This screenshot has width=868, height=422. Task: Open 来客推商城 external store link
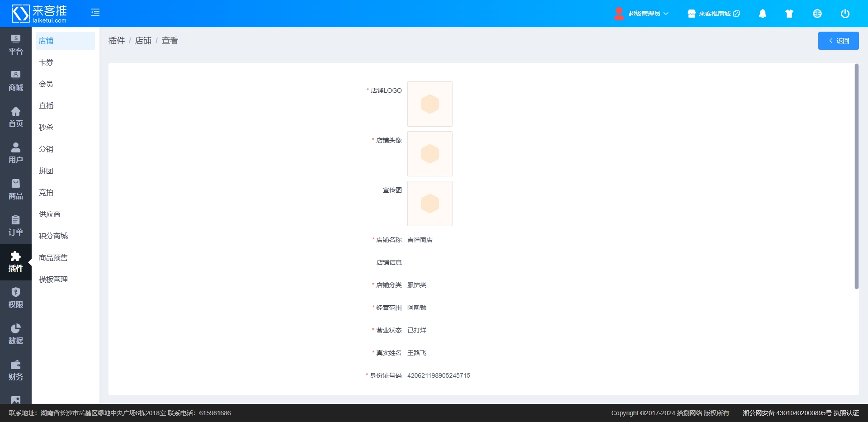pos(714,14)
